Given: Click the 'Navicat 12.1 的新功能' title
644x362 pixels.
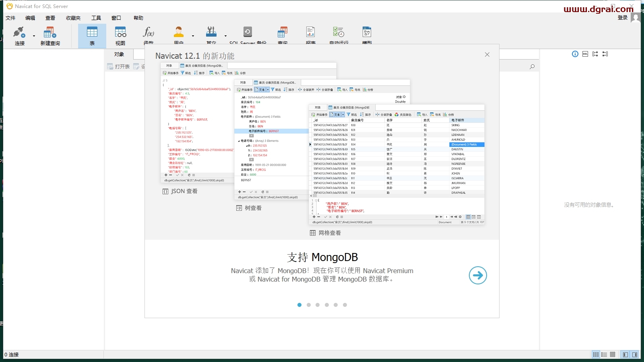Looking at the screenshot, I should pos(195,56).
